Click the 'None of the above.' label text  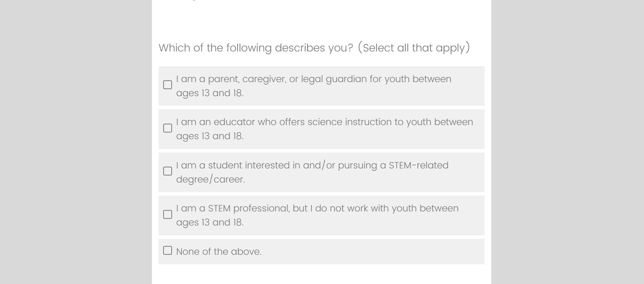coord(219,252)
